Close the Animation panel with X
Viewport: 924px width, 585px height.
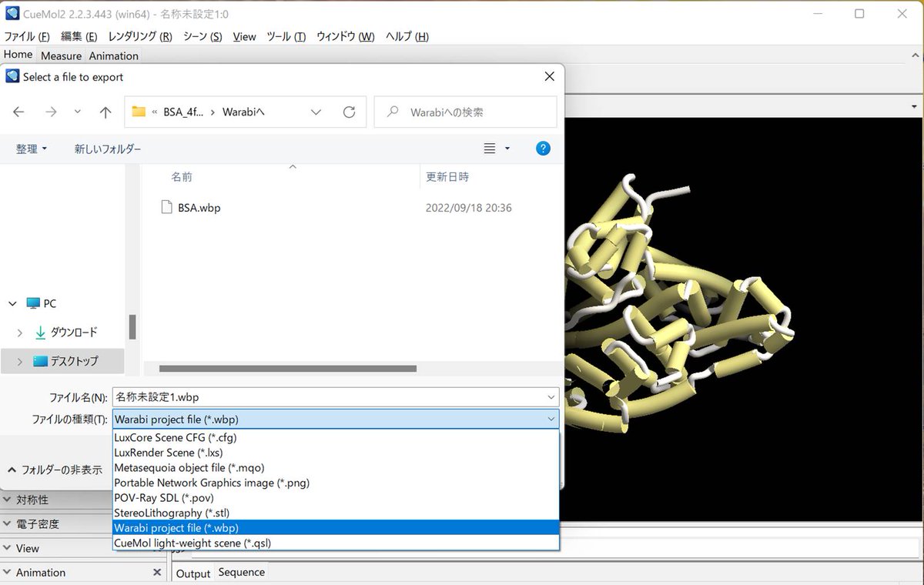pyautogui.click(x=157, y=573)
